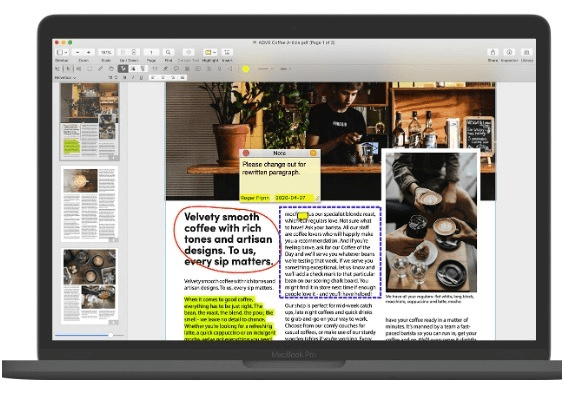
Task: Click the Scale percentage field
Action: pos(106,52)
